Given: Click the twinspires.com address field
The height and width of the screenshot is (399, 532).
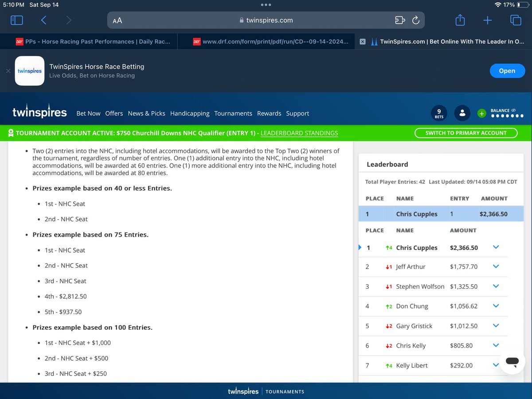Looking at the screenshot, I should point(266,20).
